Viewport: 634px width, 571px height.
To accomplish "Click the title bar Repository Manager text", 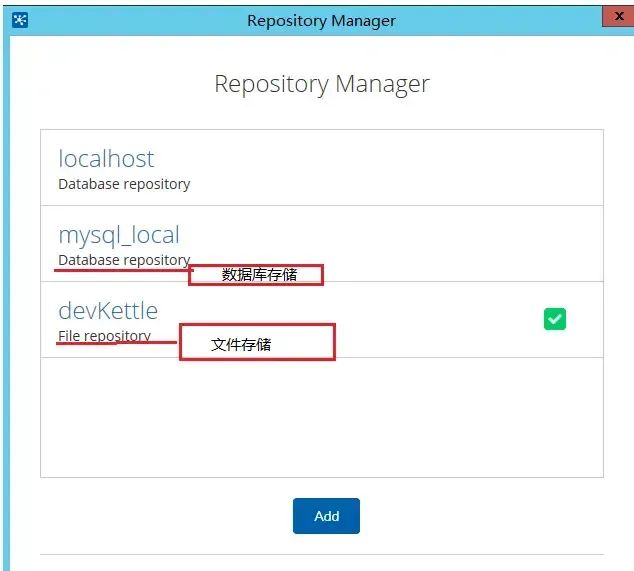I will [321, 21].
